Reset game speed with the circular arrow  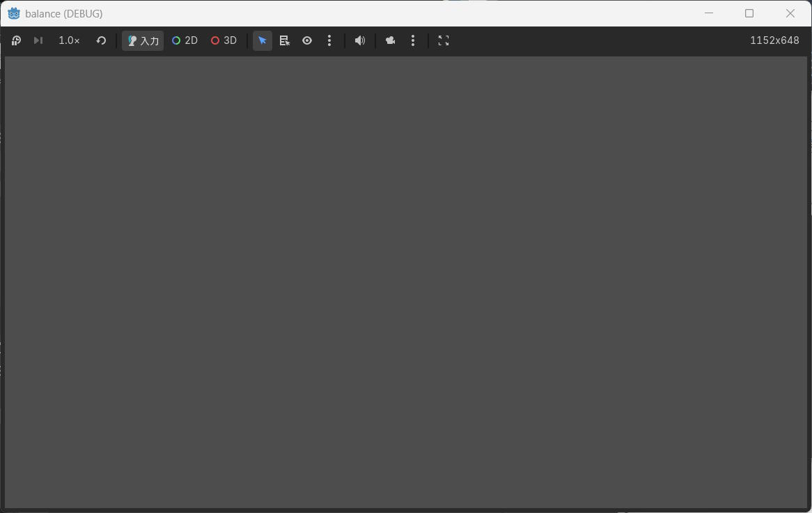(x=101, y=40)
